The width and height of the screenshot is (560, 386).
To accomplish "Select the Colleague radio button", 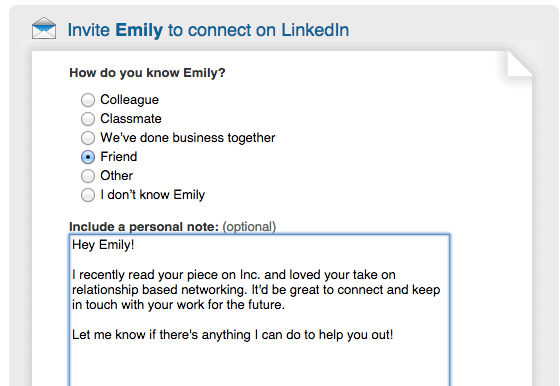I will click(88, 100).
